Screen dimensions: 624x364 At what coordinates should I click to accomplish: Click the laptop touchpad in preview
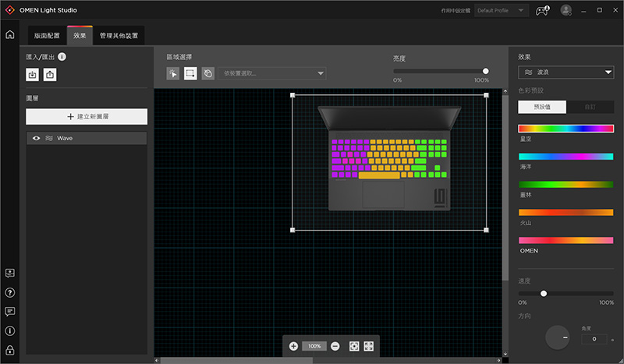click(x=383, y=195)
